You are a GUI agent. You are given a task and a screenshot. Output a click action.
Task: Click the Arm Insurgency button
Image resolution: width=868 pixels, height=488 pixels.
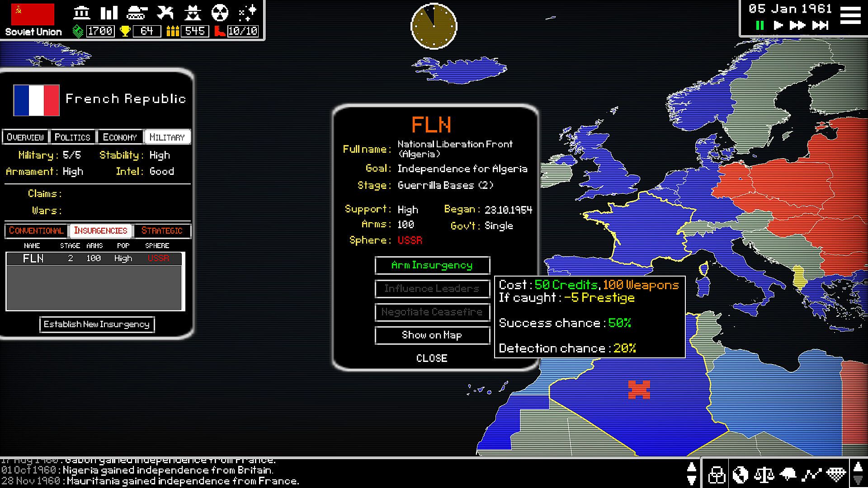pyautogui.click(x=432, y=265)
